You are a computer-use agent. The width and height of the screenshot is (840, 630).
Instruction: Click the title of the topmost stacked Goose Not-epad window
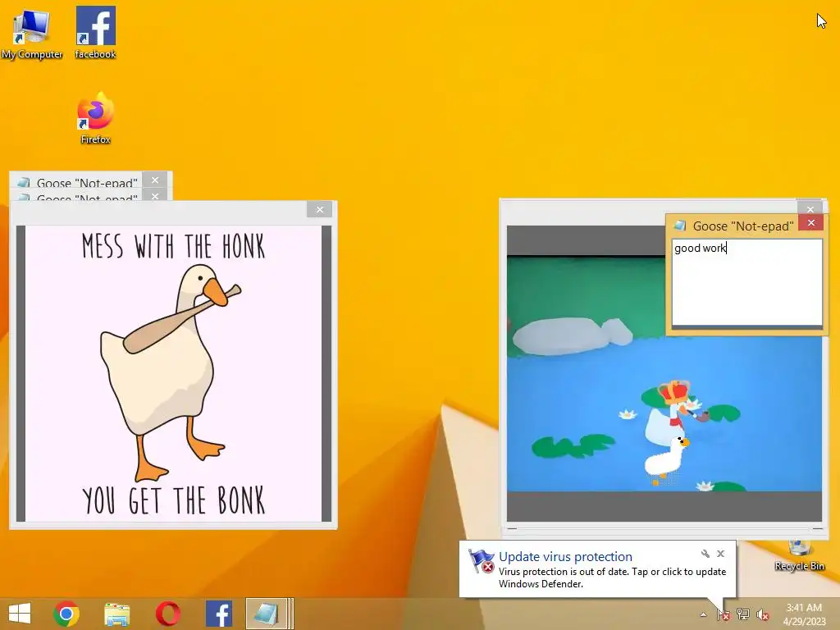tap(87, 183)
